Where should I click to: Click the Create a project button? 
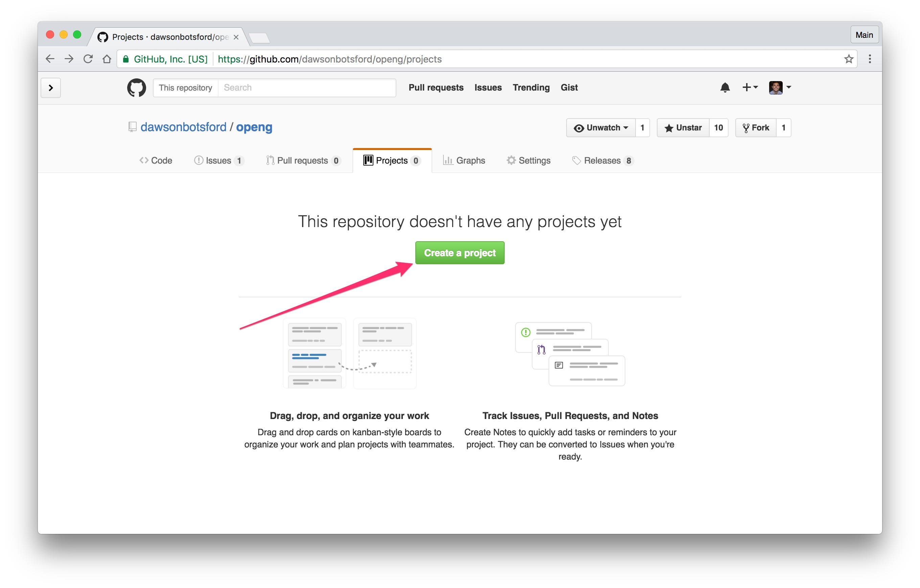[x=460, y=252]
